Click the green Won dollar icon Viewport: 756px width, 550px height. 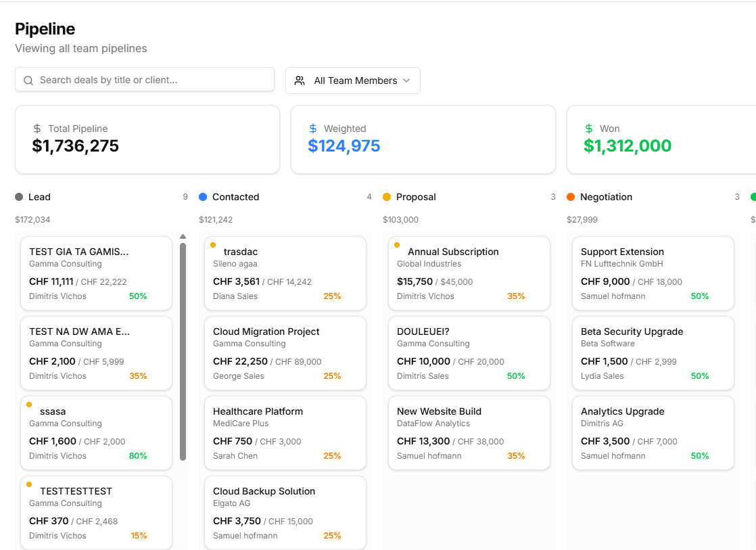point(588,129)
